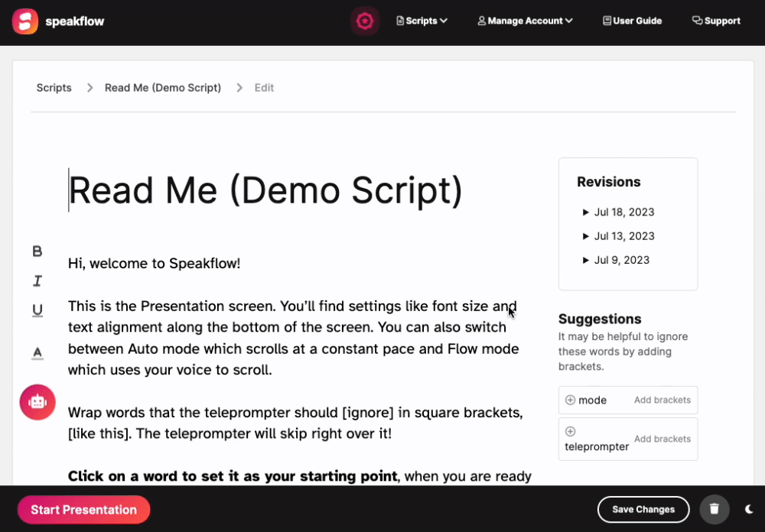Toggle dark mode moon icon
The height and width of the screenshot is (532, 765).
tap(750, 509)
